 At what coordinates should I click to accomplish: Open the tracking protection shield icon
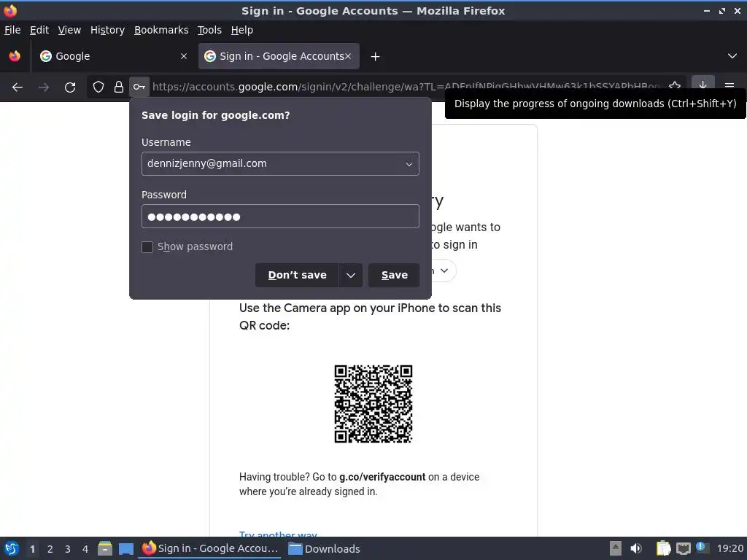[x=98, y=87]
